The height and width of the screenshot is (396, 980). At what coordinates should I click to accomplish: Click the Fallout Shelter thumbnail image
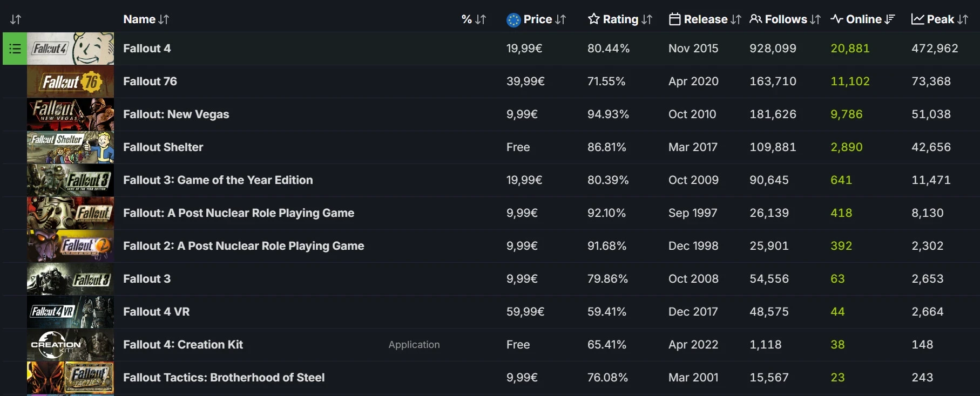pyautogui.click(x=70, y=147)
